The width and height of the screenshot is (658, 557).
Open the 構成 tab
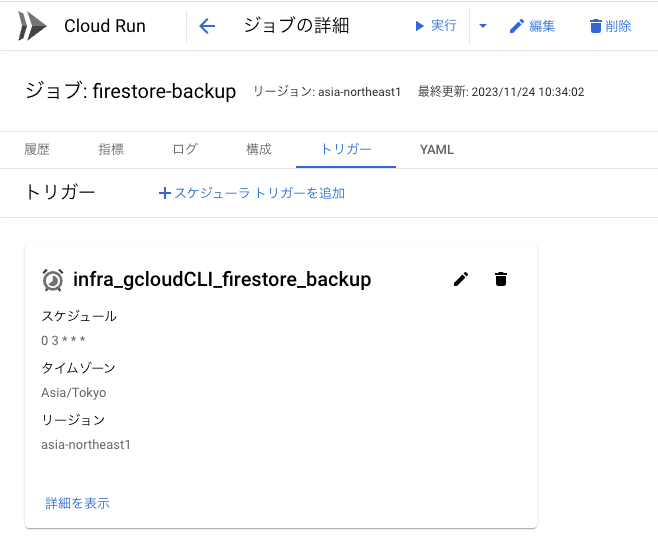click(259, 149)
